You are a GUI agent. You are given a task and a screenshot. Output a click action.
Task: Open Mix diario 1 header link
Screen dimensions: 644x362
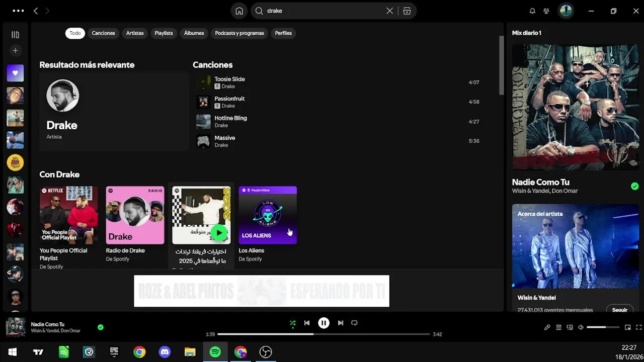(x=527, y=33)
